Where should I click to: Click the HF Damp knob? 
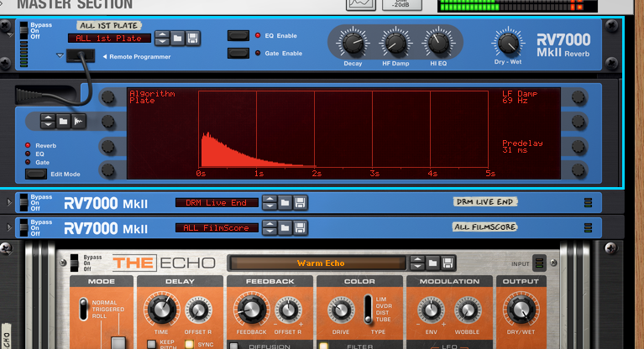[x=395, y=43]
